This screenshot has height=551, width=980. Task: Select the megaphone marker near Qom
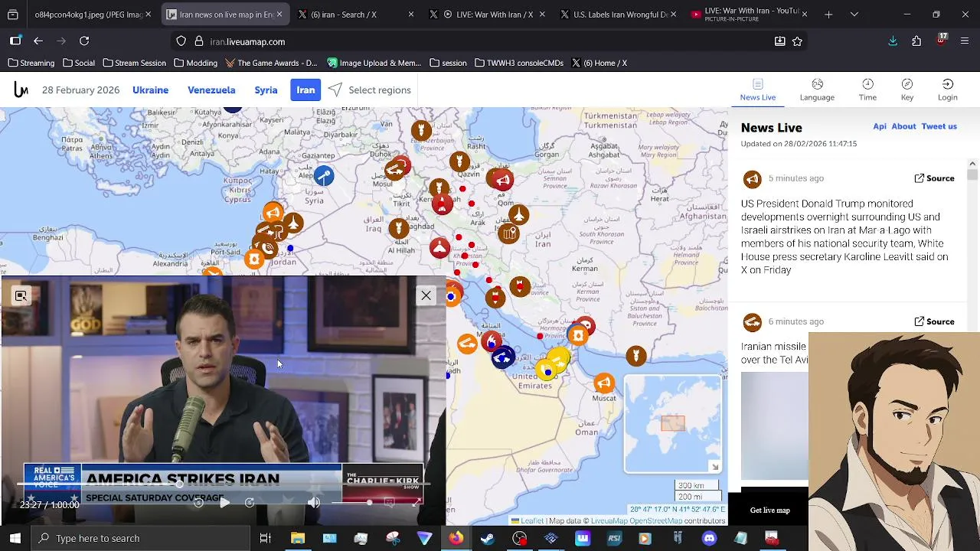click(x=502, y=181)
